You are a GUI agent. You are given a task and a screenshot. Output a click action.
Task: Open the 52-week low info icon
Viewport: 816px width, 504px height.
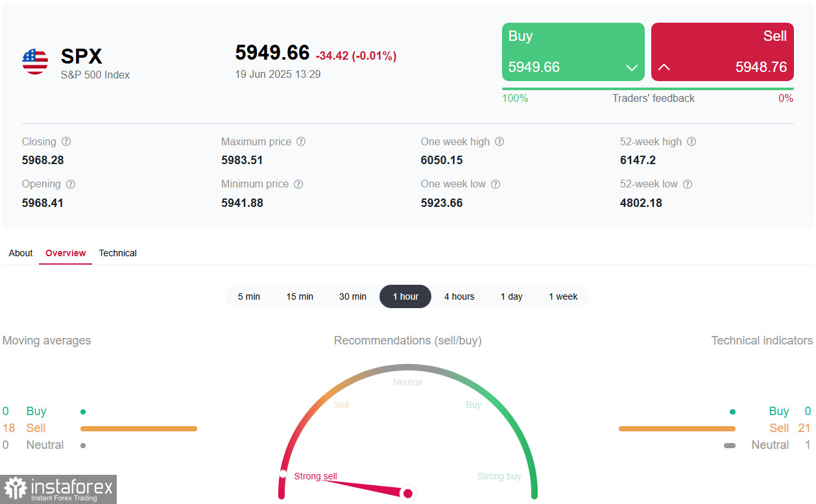coord(688,184)
